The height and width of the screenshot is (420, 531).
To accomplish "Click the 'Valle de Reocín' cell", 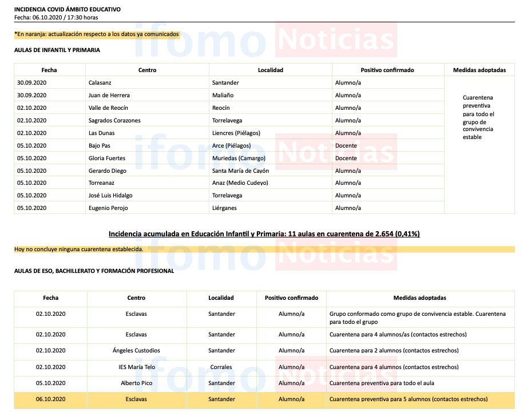I will [108, 108].
